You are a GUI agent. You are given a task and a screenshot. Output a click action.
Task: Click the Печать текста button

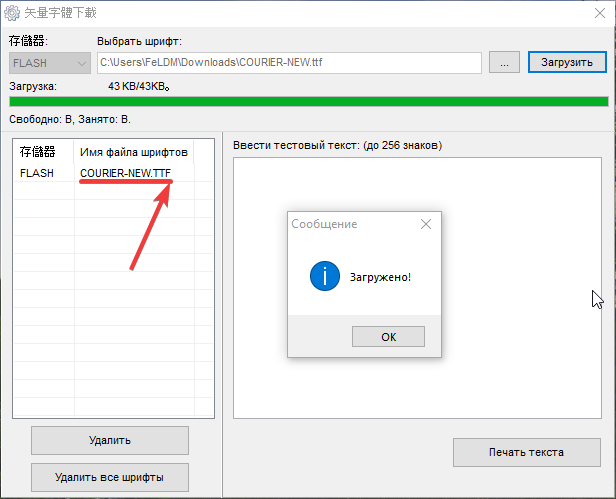pos(527,453)
